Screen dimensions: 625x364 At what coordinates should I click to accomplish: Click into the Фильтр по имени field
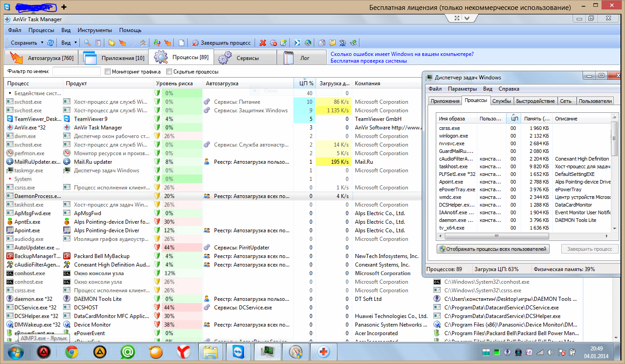pos(76,72)
